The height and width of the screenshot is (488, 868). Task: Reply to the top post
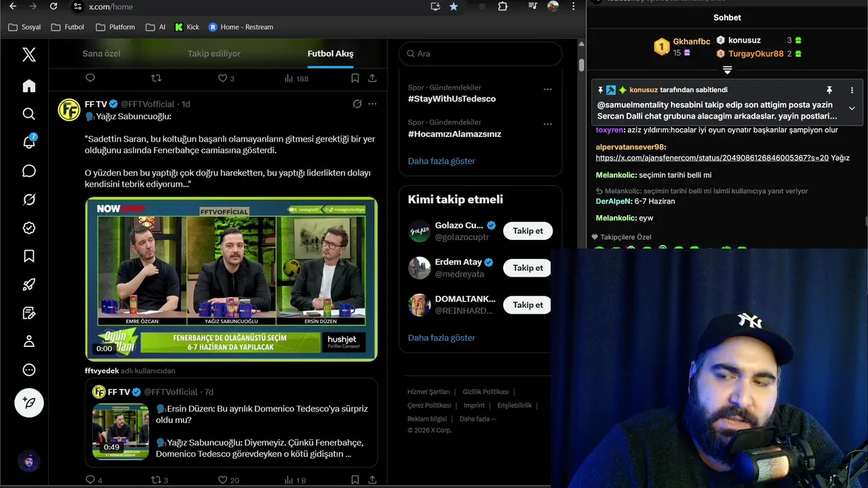click(90, 79)
